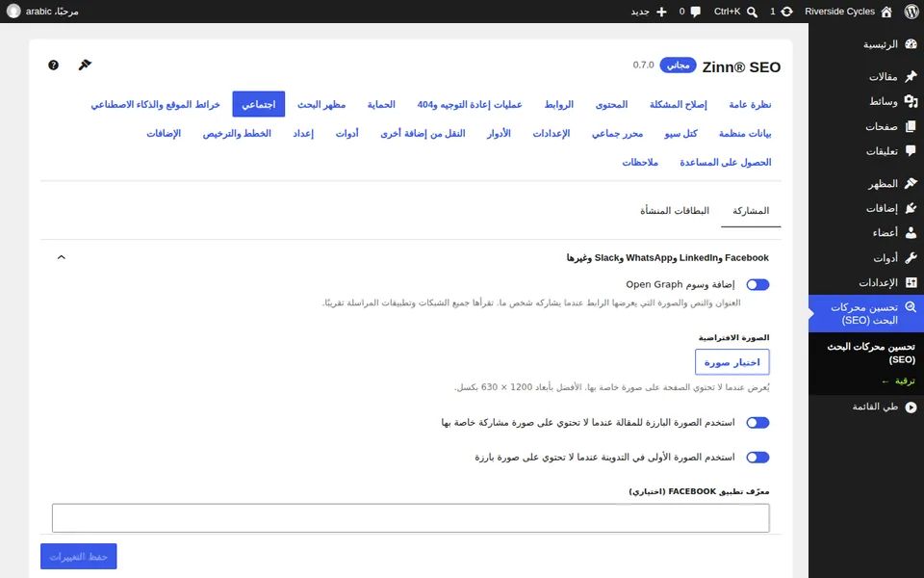
Task: Click the WordPress logo in admin bar
Action: pyautogui.click(x=911, y=12)
